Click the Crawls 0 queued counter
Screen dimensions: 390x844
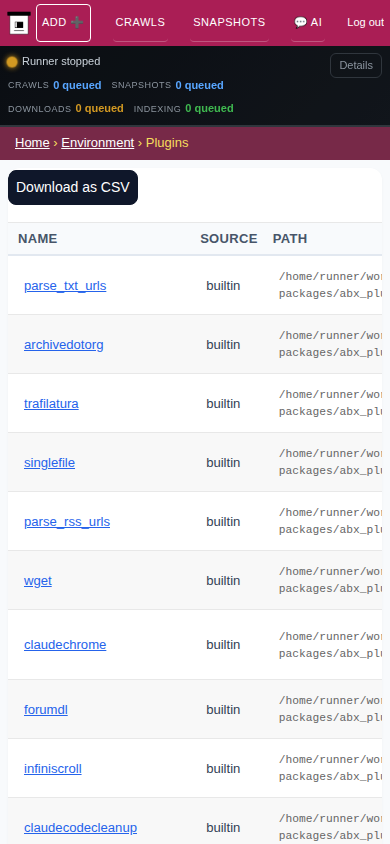(x=55, y=86)
